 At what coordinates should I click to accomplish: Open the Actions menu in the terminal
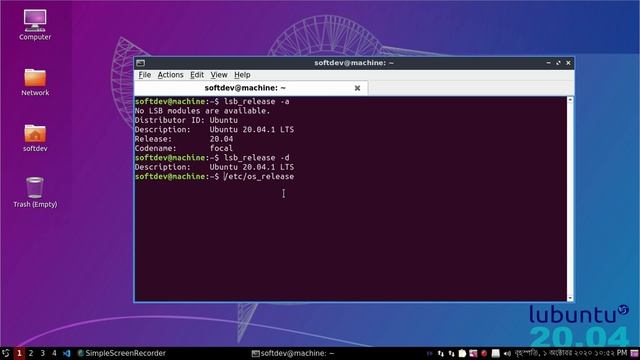click(170, 75)
